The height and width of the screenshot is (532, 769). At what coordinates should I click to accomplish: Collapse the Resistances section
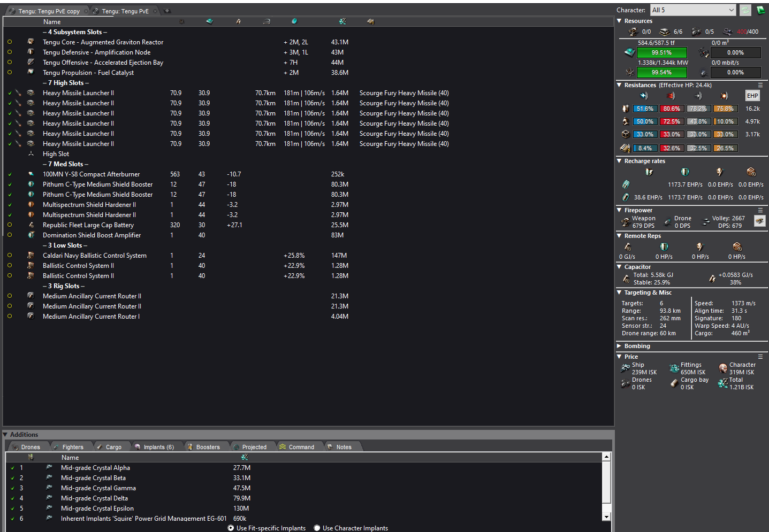[x=619, y=85]
